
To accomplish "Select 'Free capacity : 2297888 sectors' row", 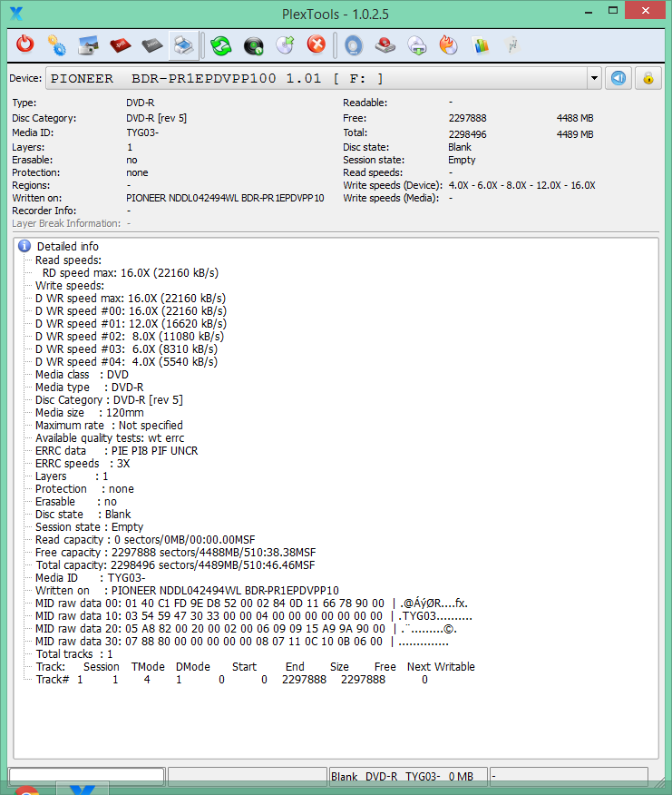I will 175,552.
